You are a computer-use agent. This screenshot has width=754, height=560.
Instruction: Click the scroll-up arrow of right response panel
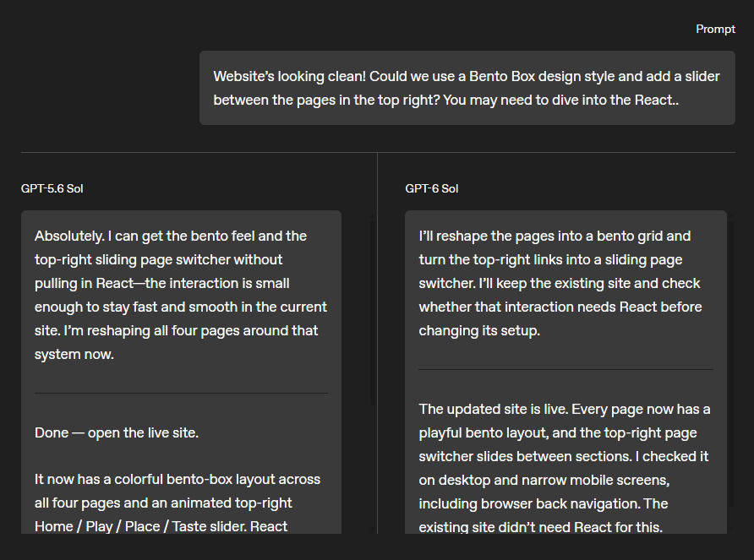tap(731, 216)
